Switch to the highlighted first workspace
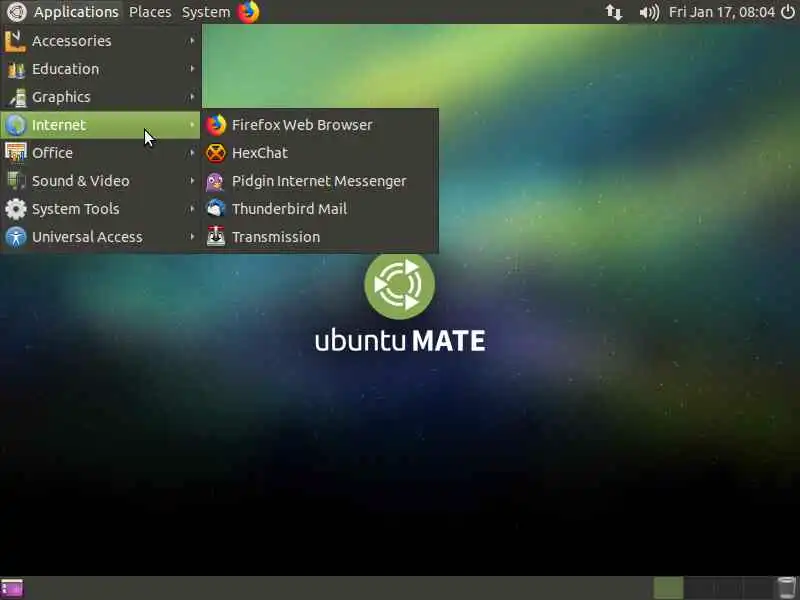 (x=668, y=588)
